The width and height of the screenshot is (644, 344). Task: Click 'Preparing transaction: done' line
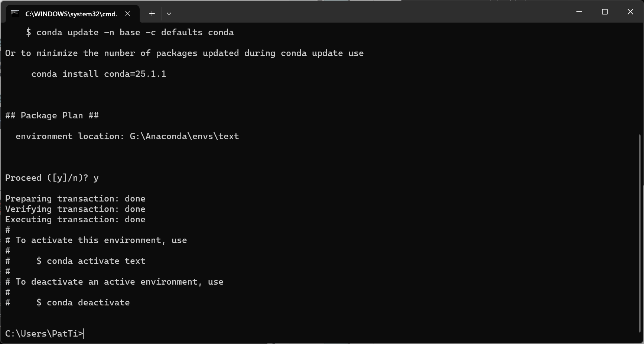(75, 199)
